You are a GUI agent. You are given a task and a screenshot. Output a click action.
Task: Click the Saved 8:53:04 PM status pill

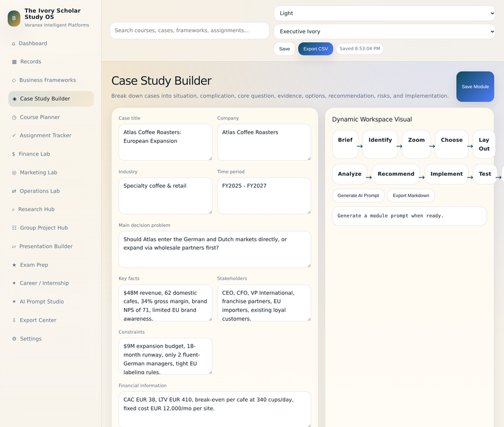tap(360, 49)
